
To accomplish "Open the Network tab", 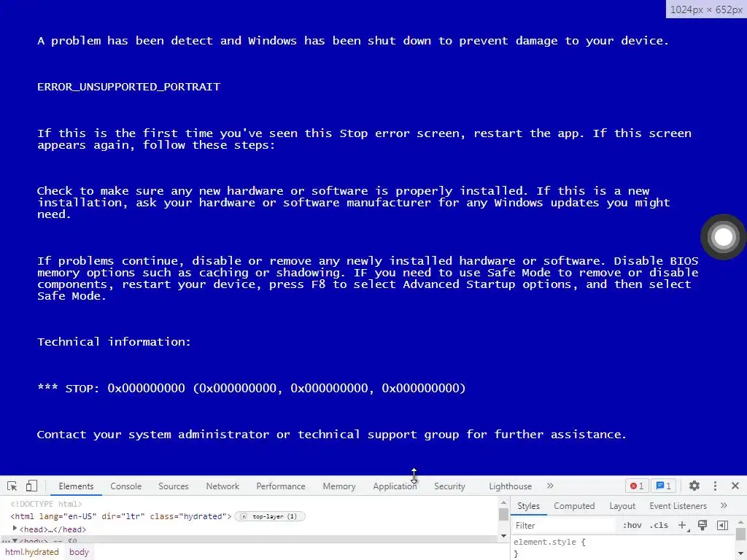I will 222,486.
